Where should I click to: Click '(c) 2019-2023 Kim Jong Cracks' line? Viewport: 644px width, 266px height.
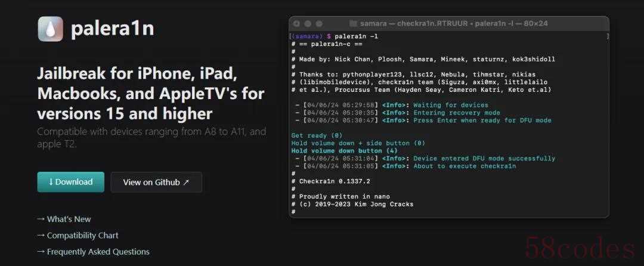[x=352, y=204]
